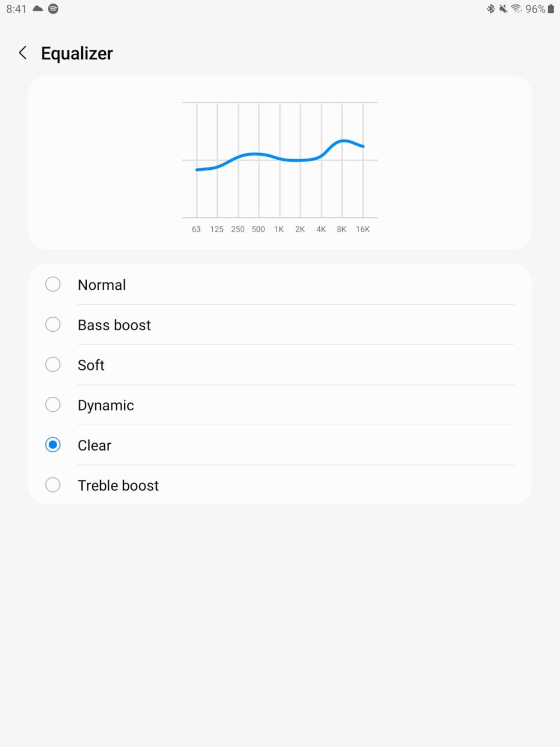Select the Bass boost radio button
560x747 pixels.
[x=53, y=324]
